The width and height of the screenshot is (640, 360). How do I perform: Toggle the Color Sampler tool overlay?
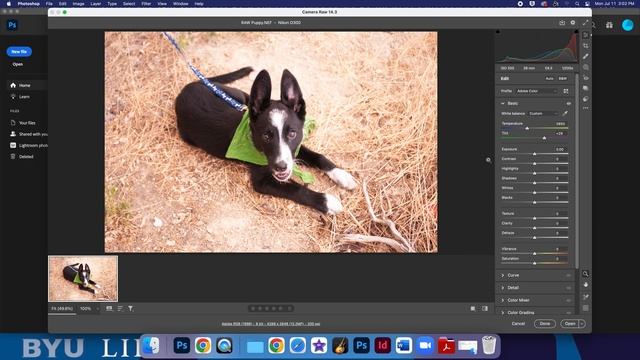click(586, 297)
